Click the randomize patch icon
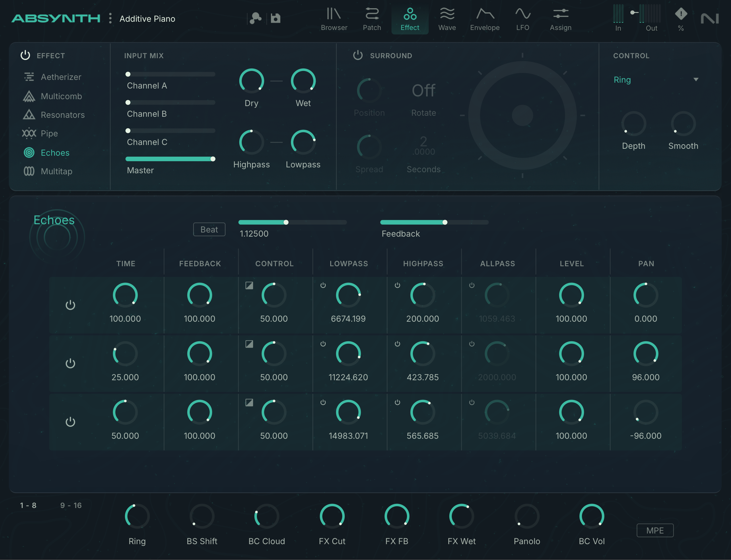This screenshot has width=731, height=560. 255,18
